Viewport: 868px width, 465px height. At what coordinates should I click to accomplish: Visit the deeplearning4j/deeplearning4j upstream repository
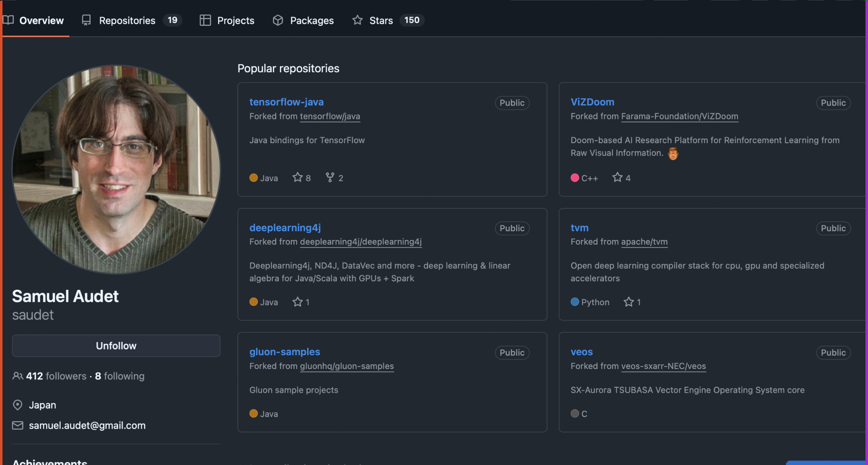point(361,242)
